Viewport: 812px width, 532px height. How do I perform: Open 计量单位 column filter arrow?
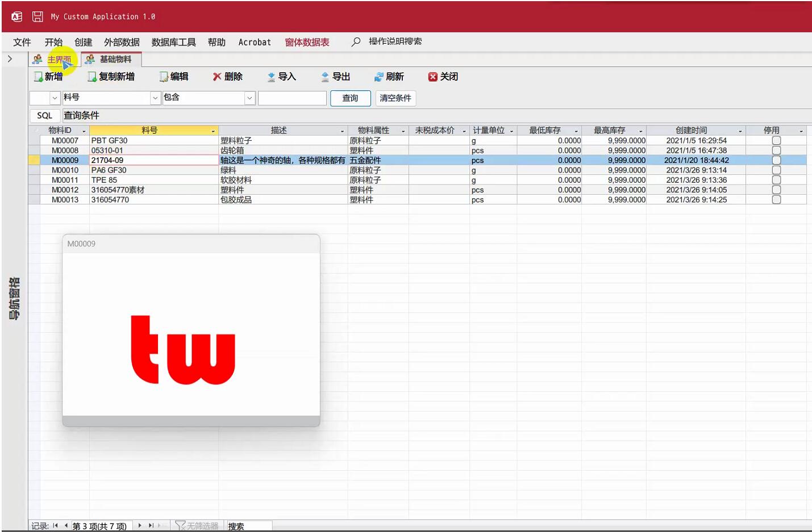point(511,131)
